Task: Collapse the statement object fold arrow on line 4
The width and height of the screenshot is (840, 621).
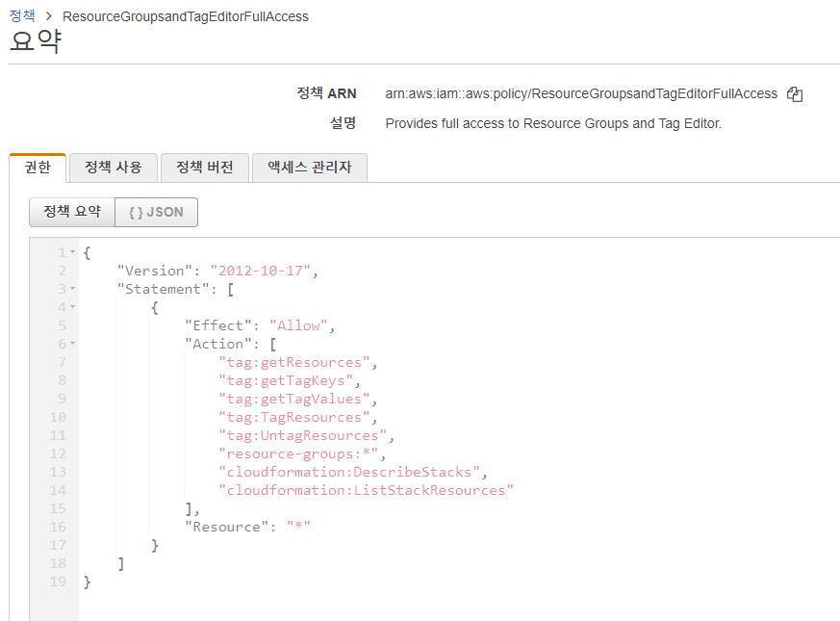Action: [72, 307]
